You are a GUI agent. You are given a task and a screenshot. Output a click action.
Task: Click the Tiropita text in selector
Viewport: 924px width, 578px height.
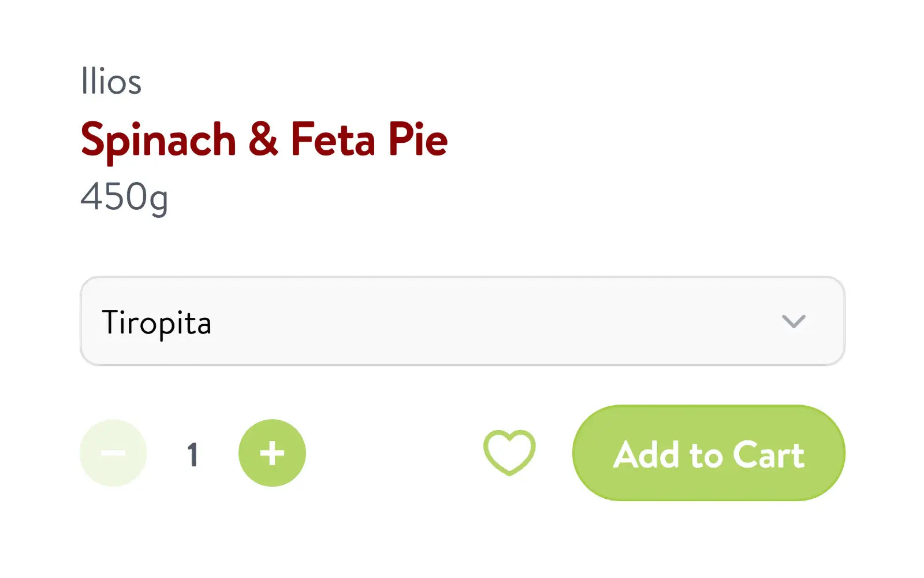pyautogui.click(x=157, y=323)
